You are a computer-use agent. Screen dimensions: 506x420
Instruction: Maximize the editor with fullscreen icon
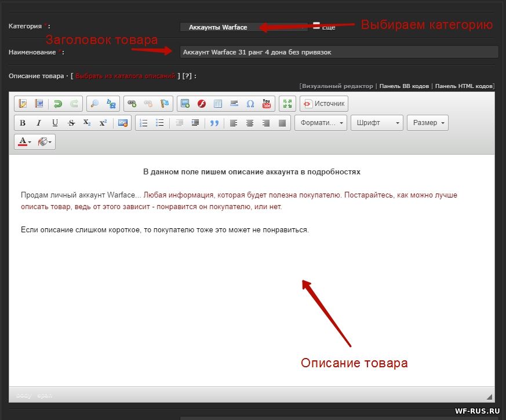coord(287,104)
